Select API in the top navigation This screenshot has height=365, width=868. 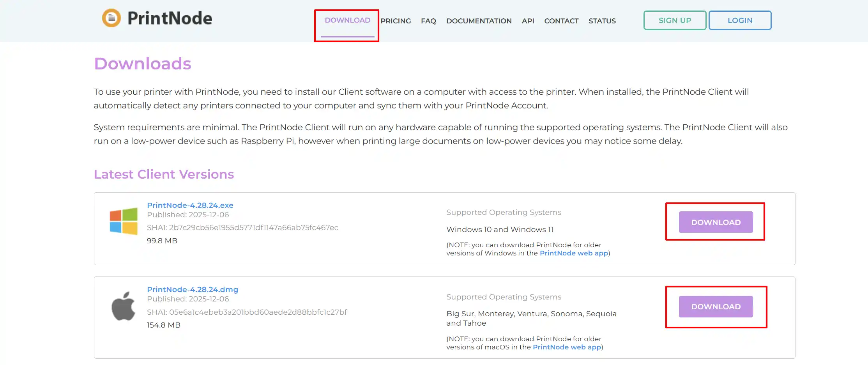528,21
